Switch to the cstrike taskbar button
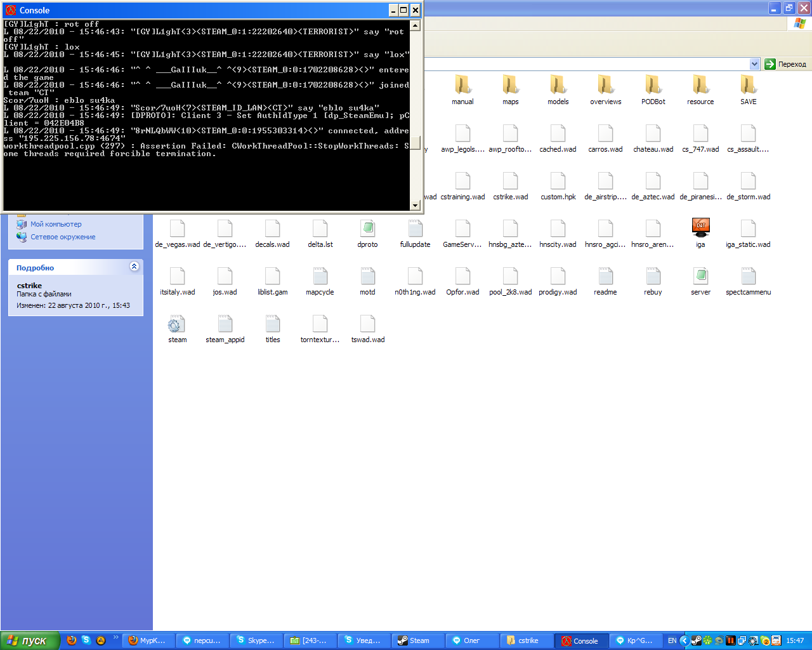The image size is (812, 650). pos(526,640)
